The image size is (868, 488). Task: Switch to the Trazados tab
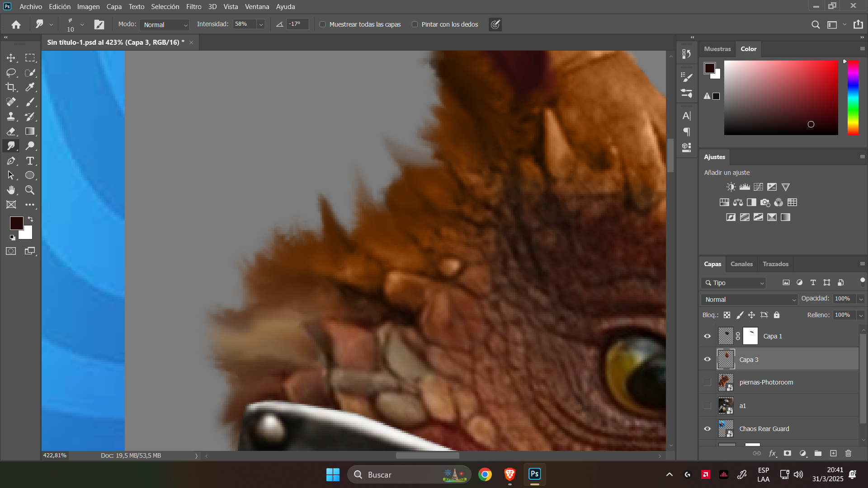coord(775,264)
